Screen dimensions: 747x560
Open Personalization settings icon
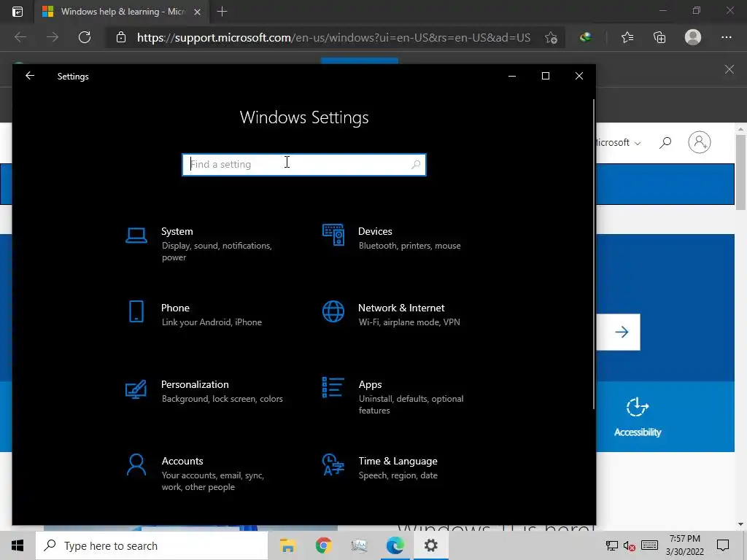pyautogui.click(x=136, y=389)
